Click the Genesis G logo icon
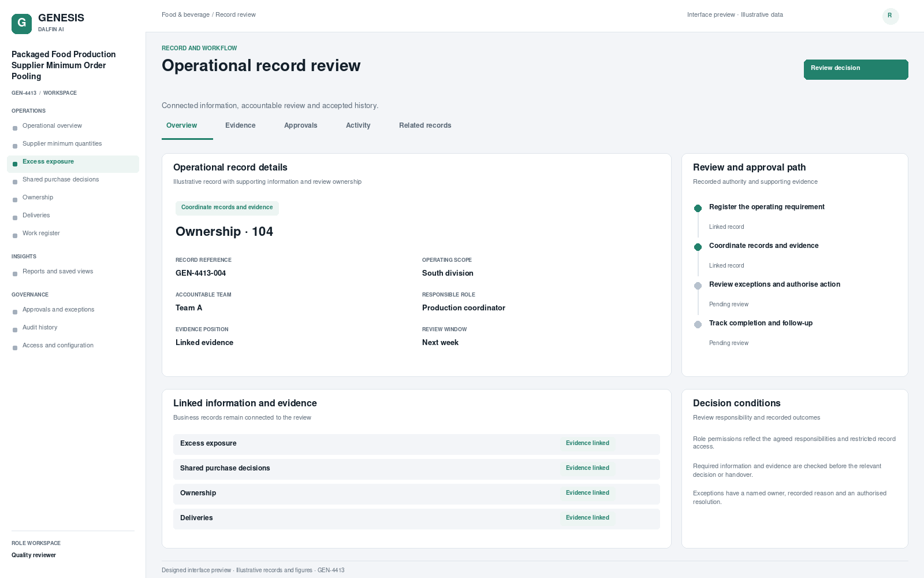Image resolution: width=924 pixels, height=578 pixels. [x=21, y=24]
